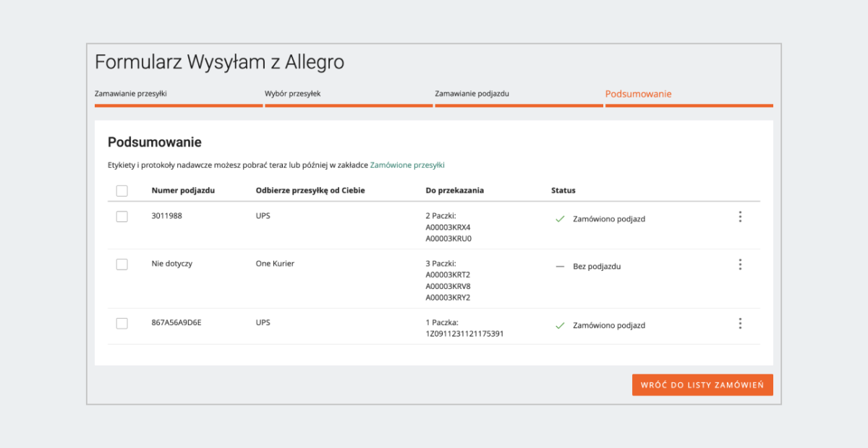Open the three-dot menu for pickup 867A56A9D6E
868x448 pixels.
tap(739, 324)
